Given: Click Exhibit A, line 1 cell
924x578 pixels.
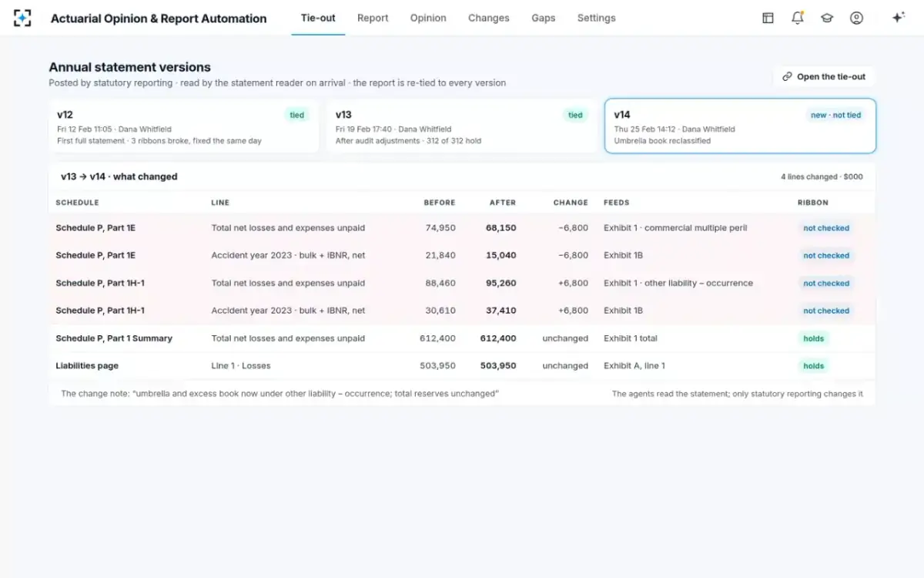Looking at the screenshot, I should (634, 366).
